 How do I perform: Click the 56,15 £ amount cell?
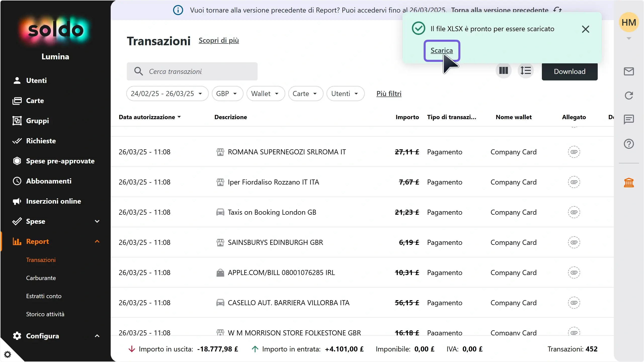click(x=407, y=303)
